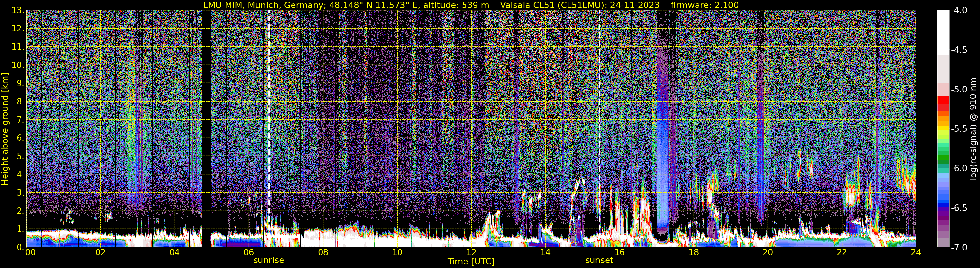Screen dimensions: 980x268
Task: Click the 'sunset' label below the time axis
Action: point(599,261)
